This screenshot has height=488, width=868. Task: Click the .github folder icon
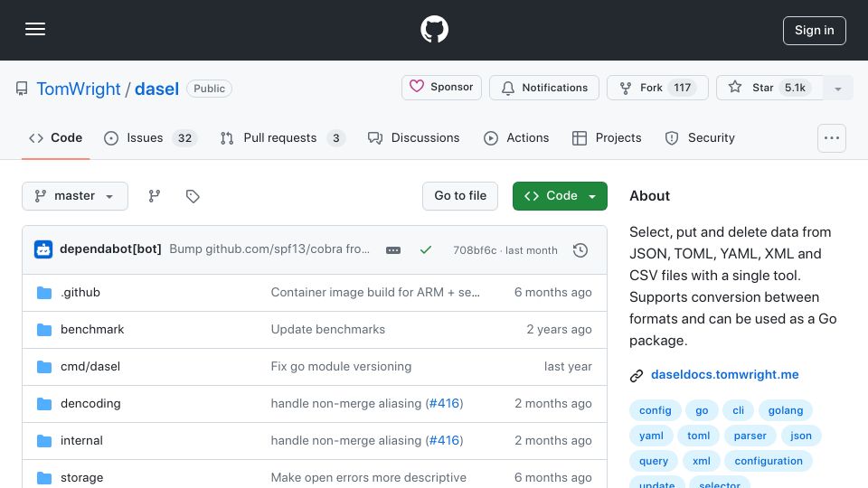tap(44, 293)
